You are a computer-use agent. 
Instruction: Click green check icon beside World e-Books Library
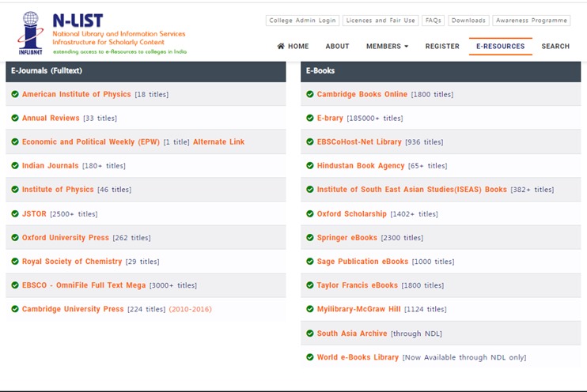[310, 357]
